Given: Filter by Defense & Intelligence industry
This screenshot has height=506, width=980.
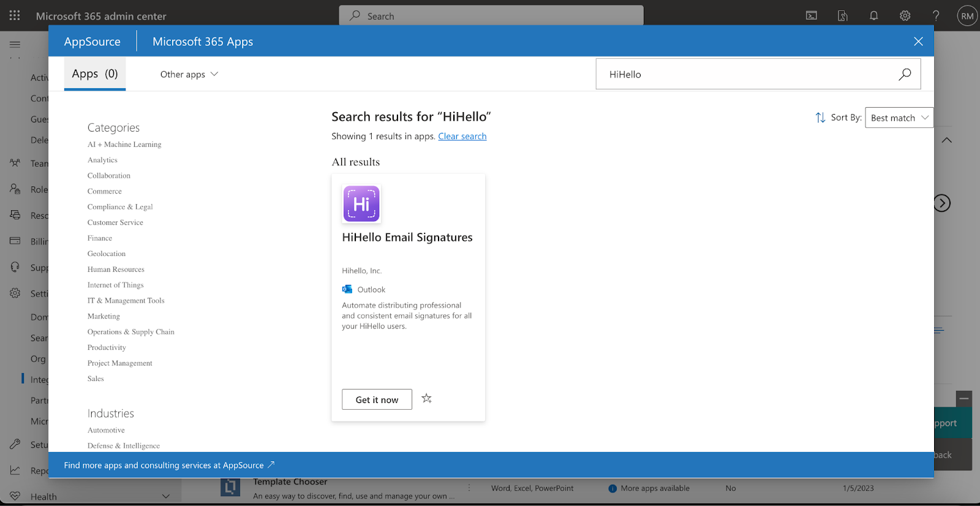Looking at the screenshot, I should (124, 446).
